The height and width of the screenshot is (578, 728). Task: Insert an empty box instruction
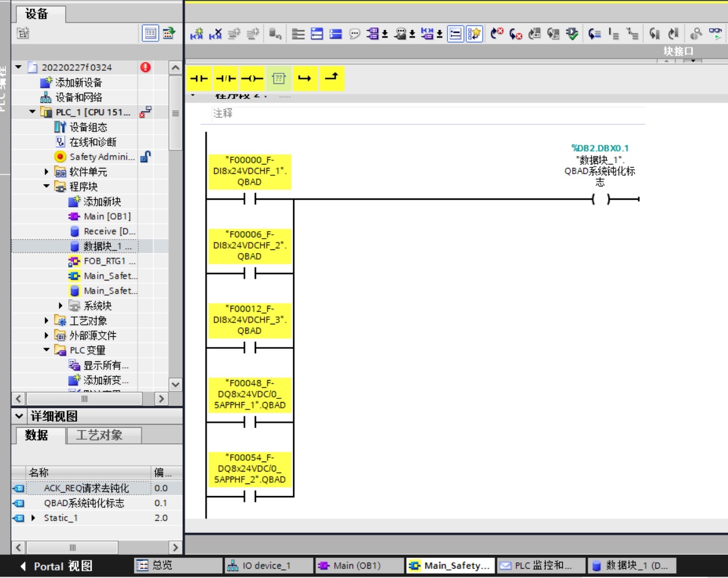tap(279, 78)
